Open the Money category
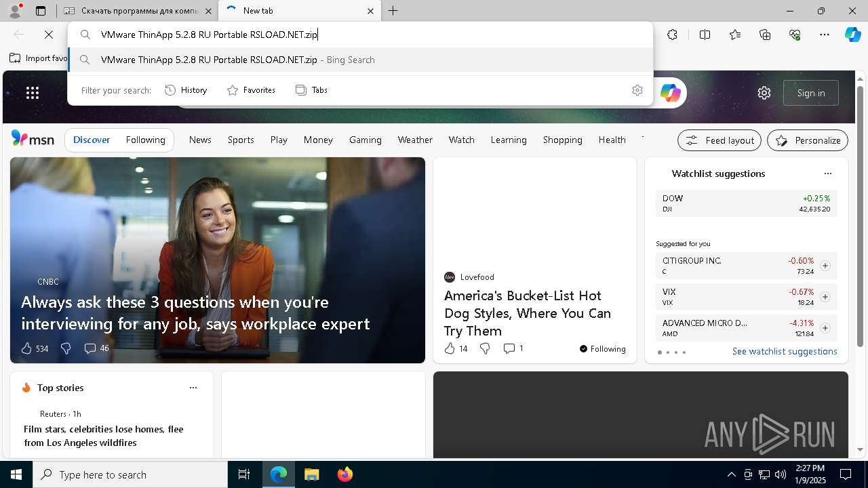868x488 pixels. point(318,140)
